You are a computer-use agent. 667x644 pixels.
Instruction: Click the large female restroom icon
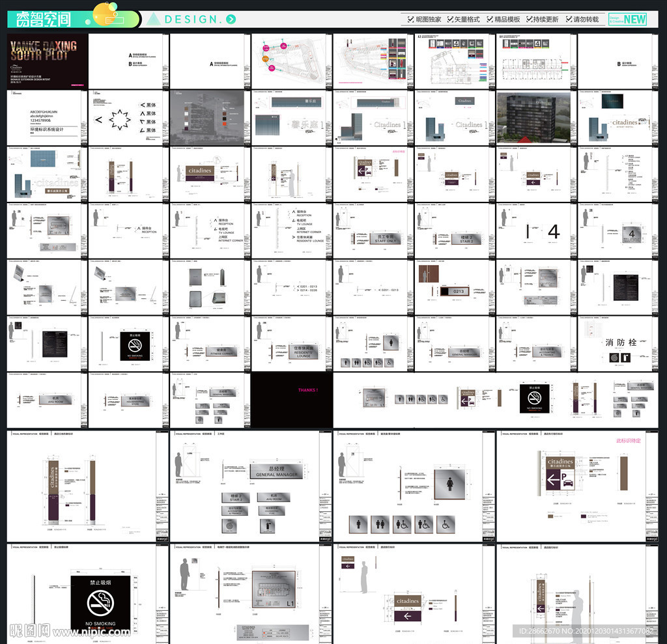(450, 484)
